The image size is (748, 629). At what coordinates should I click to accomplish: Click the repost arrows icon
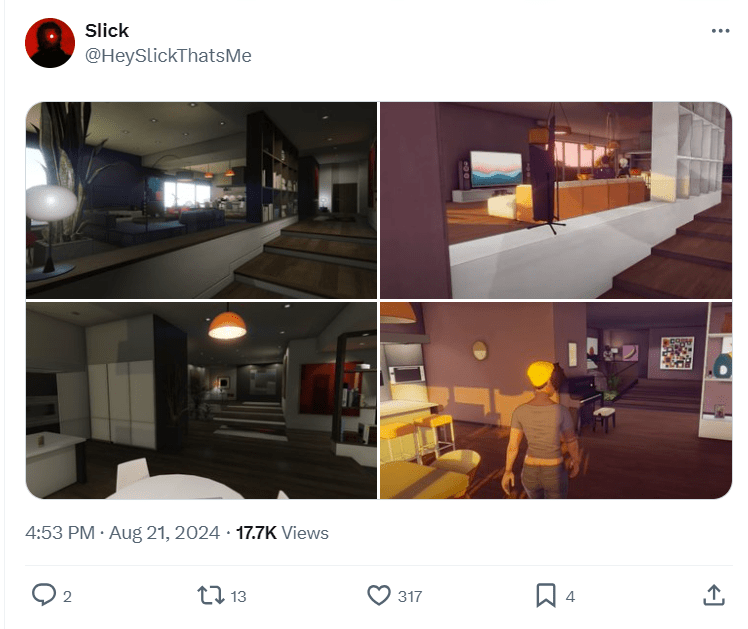(x=210, y=596)
